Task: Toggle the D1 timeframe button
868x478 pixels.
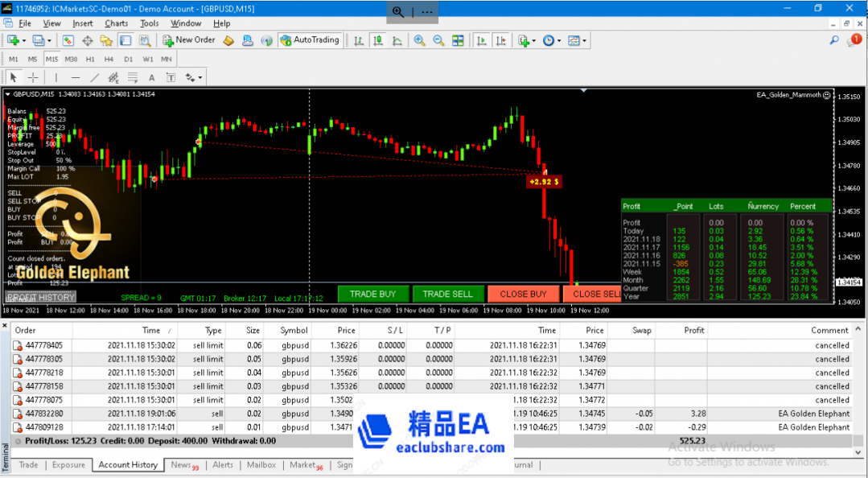Action: pos(128,59)
